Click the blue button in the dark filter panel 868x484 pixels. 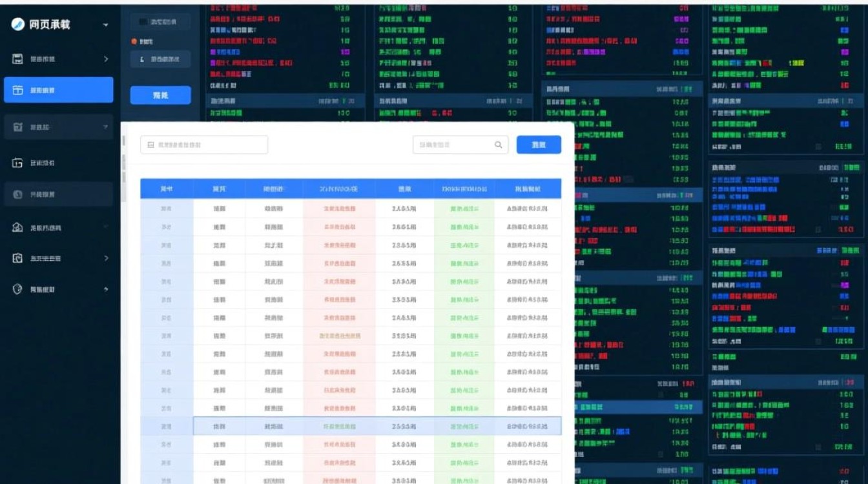pyautogui.click(x=160, y=96)
